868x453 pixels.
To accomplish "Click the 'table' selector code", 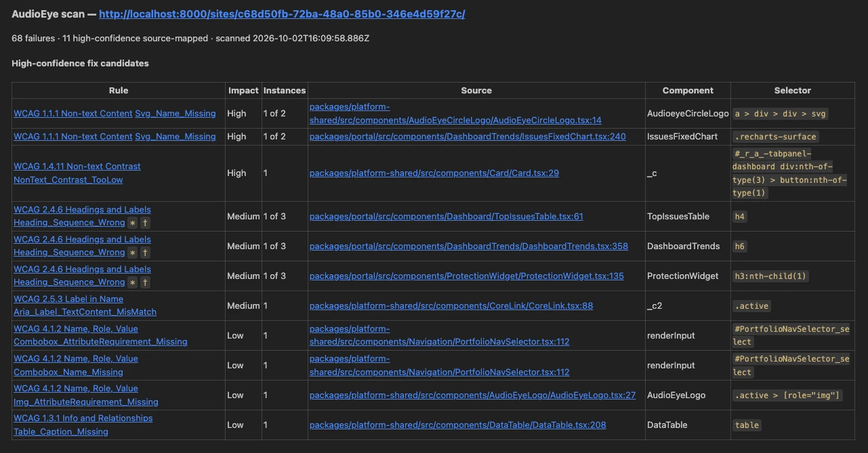I will click(x=747, y=425).
